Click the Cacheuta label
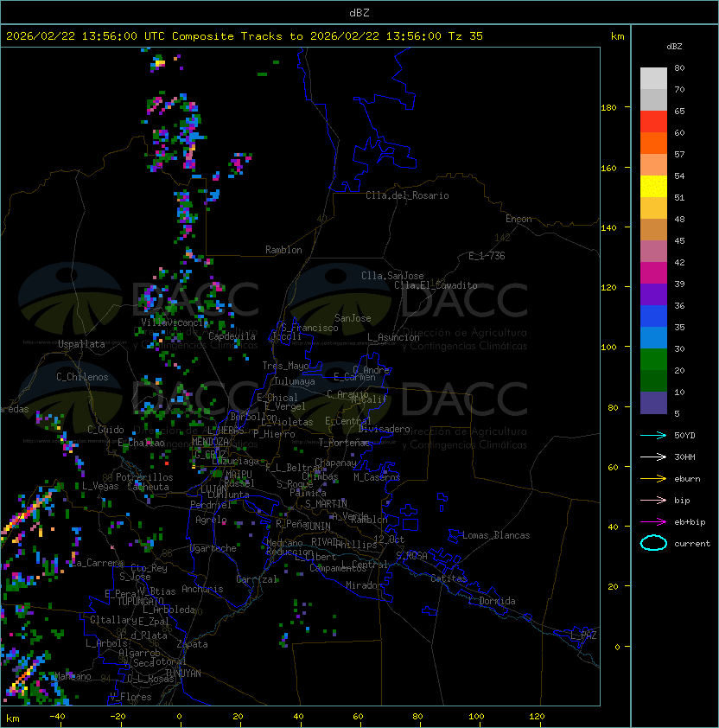 (x=148, y=487)
